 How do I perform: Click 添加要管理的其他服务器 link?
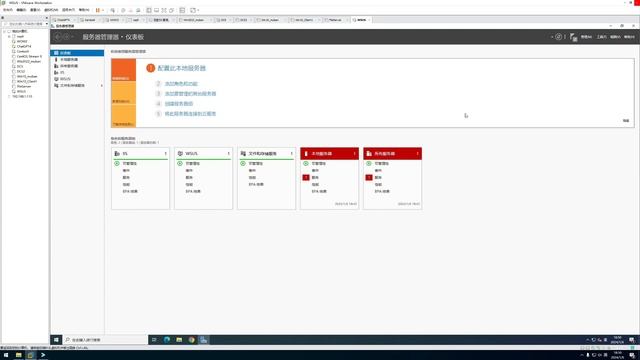point(190,93)
